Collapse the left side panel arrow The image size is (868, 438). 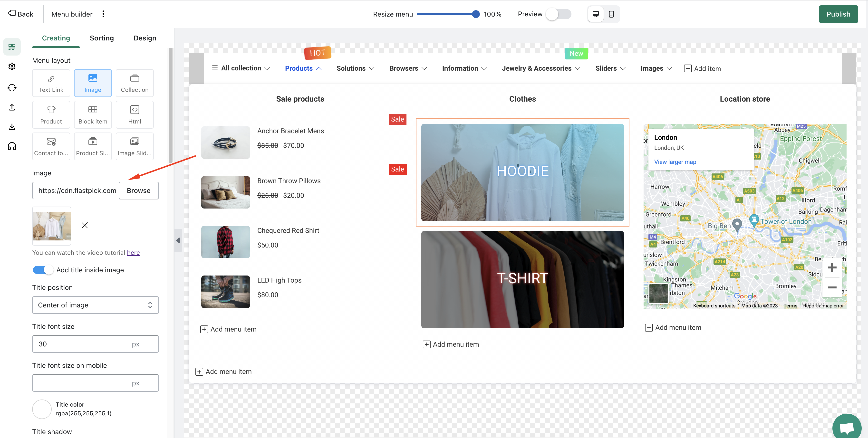click(x=178, y=240)
